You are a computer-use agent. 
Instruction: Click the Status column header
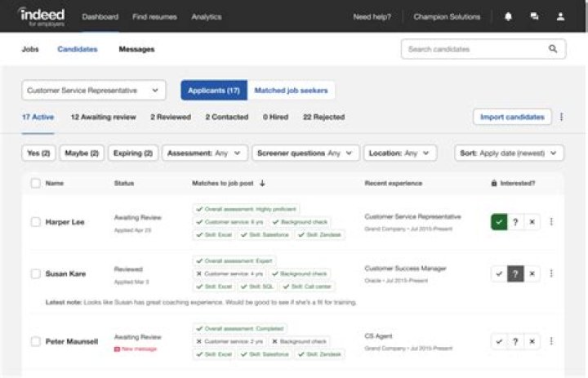(124, 183)
